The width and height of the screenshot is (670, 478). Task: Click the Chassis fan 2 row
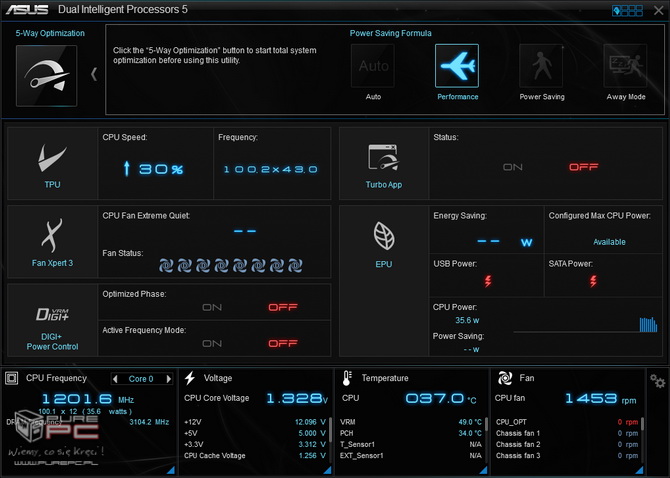tap(567, 444)
